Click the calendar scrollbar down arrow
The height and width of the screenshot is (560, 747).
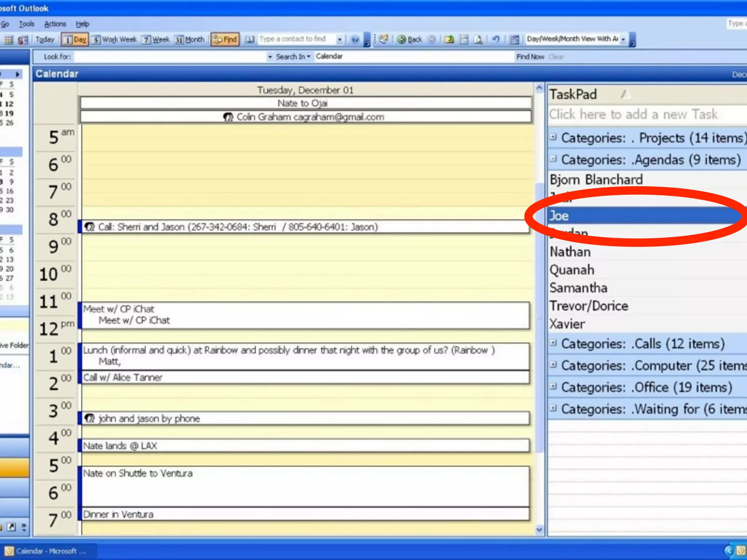(x=539, y=530)
